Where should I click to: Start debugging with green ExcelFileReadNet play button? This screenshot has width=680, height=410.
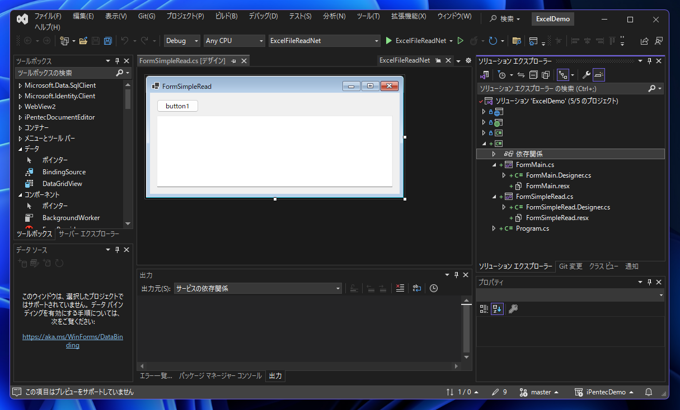click(x=419, y=41)
